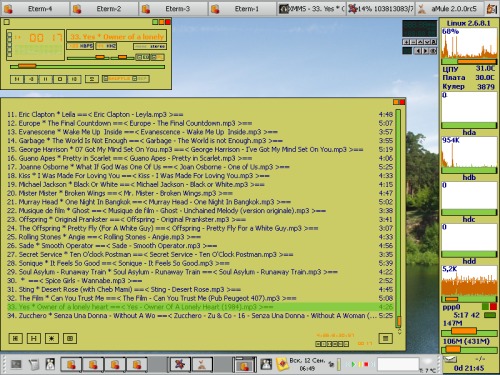Viewport: 500px width, 375px height.
Task: Click the song position seek bar
Action: [87, 66]
